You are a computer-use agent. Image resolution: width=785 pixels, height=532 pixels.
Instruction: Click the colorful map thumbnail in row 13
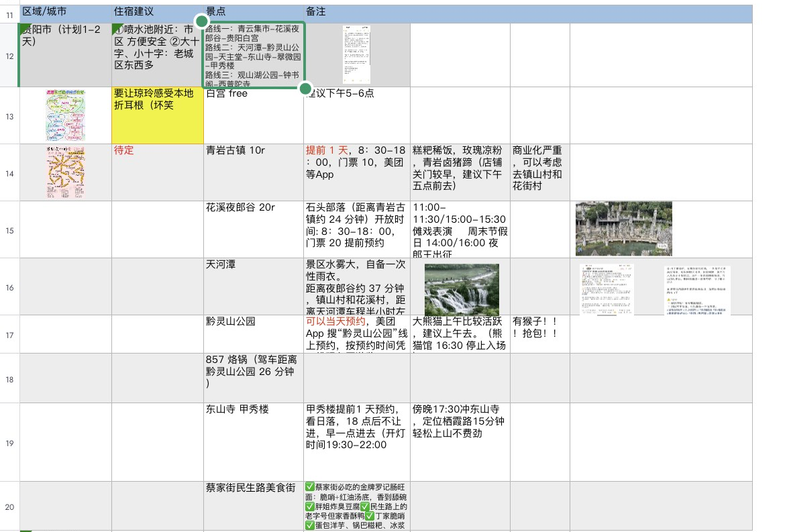tap(66, 115)
